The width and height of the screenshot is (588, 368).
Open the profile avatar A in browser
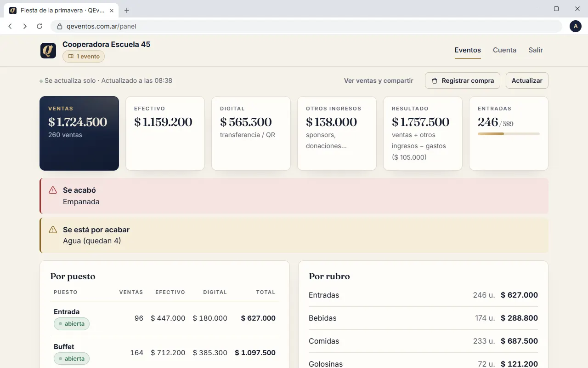576,26
